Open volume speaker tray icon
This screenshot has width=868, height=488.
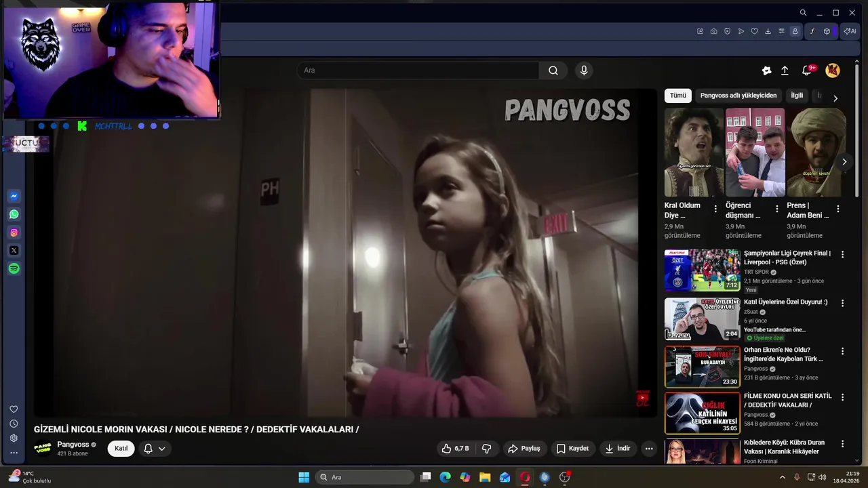[x=823, y=477]
